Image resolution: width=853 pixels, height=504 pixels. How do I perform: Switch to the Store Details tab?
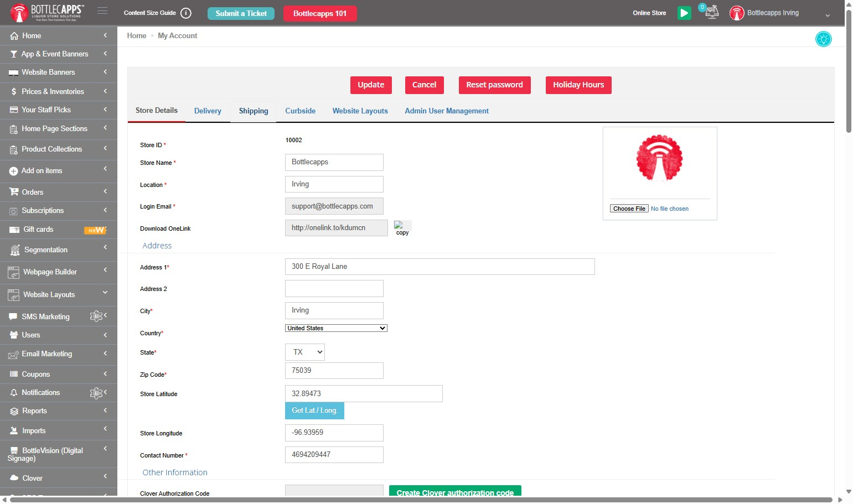pyautogui.click(x=157, y=111)
